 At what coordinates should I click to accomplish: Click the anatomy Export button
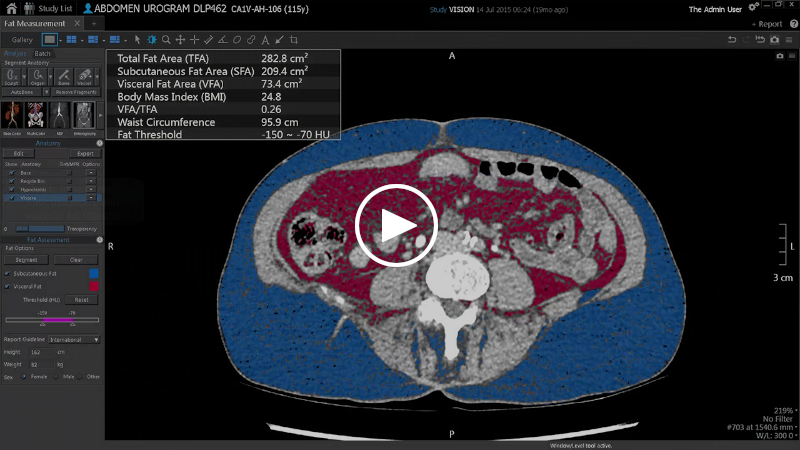tap(85, 154)
